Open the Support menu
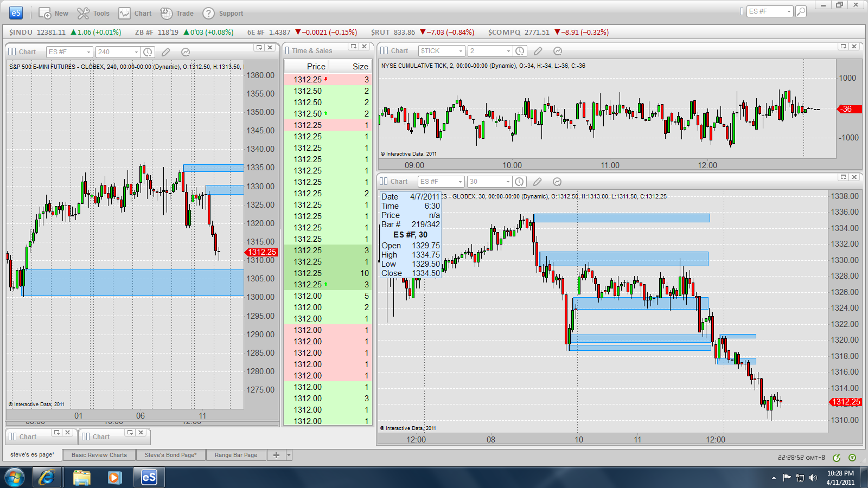 click(x=223, y=13)
